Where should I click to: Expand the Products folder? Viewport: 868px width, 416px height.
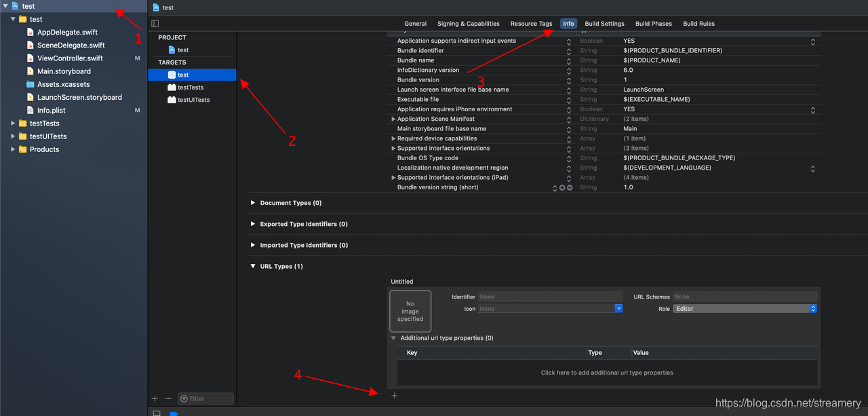point(13,149)
